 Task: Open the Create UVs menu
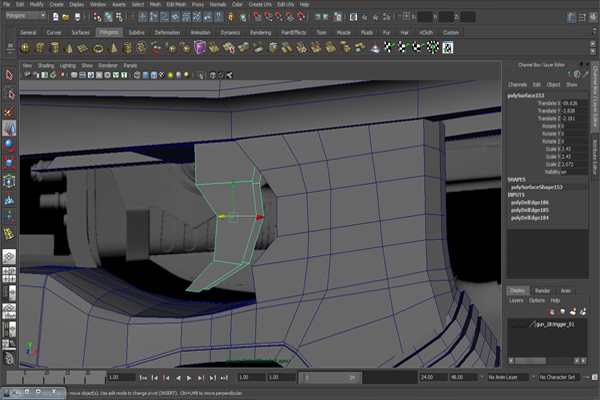pos(260,4)
